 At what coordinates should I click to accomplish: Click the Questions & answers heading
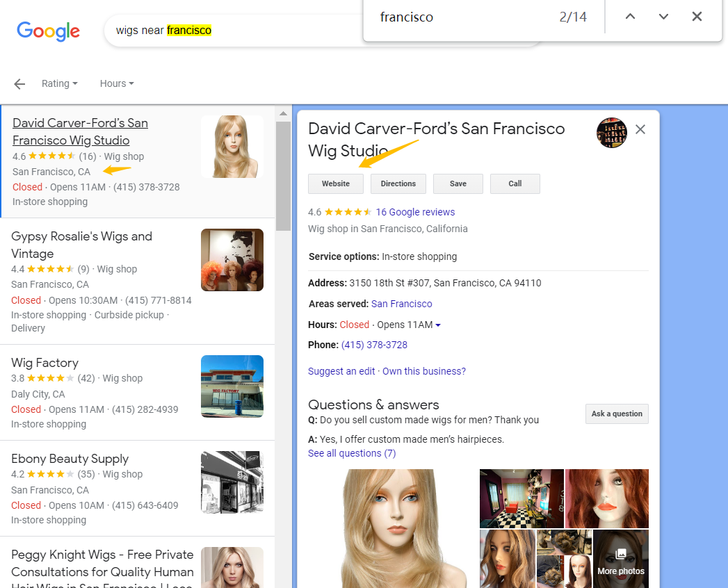click(x=373, y=405)
